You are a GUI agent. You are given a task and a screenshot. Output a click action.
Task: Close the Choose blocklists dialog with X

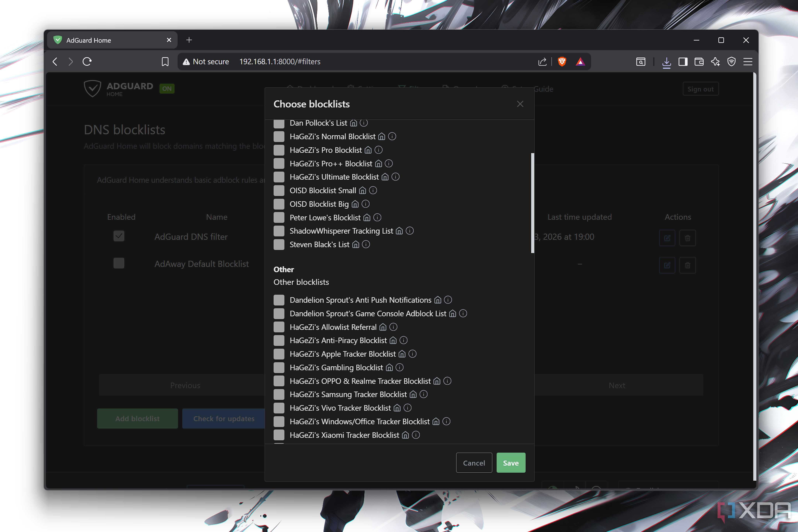520,104
